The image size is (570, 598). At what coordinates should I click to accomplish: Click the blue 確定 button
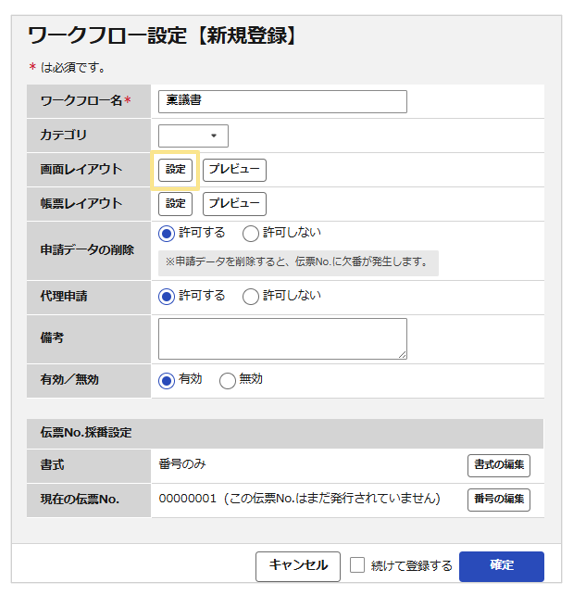[x=501, y=566]
